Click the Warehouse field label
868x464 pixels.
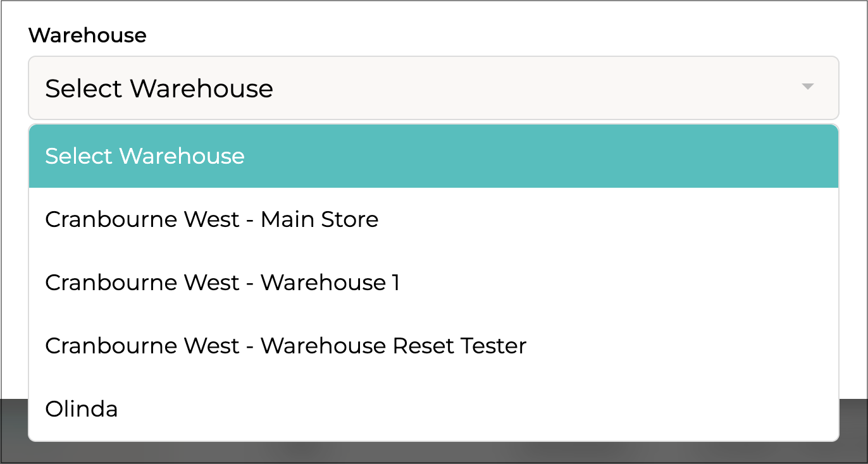[87, 35]
